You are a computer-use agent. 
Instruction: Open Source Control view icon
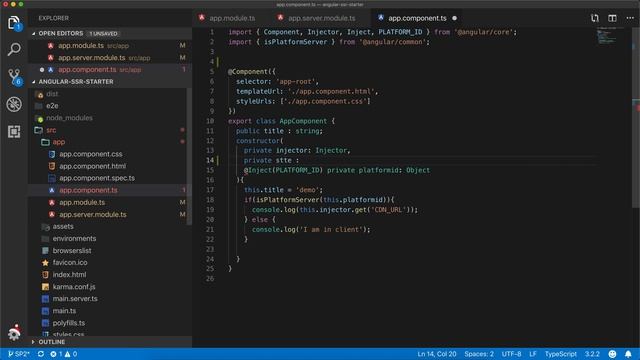pyautogui.click(x=14, y=77)
